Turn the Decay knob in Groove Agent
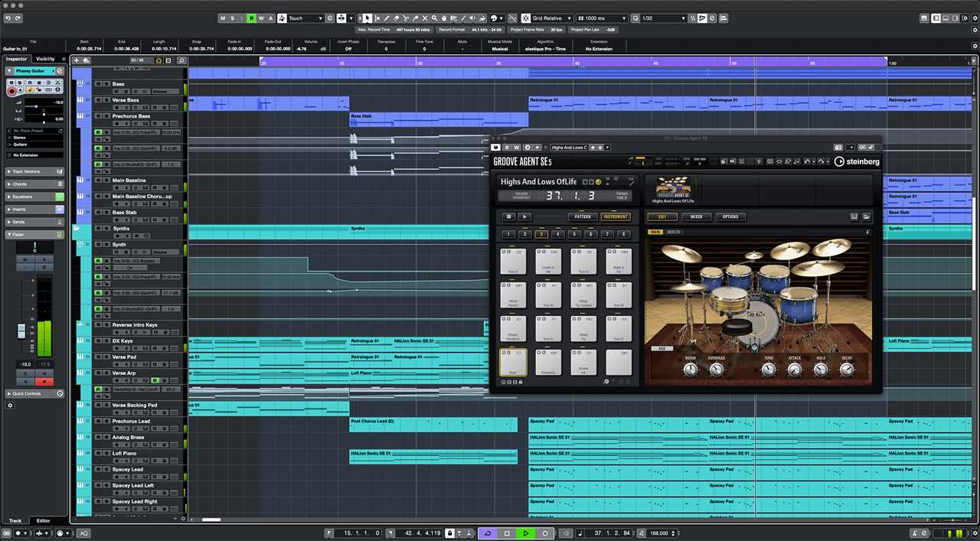980x541 pixels. [x=846, y=370]
